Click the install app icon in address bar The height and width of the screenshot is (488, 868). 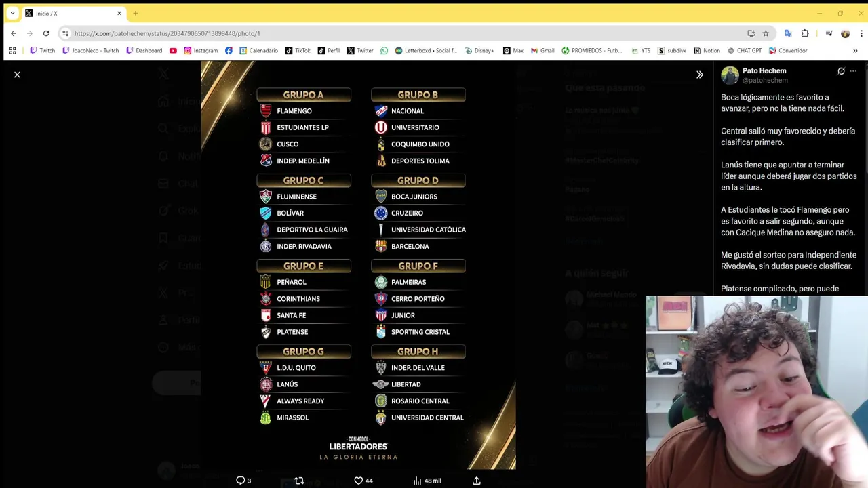tap(751, 33)
